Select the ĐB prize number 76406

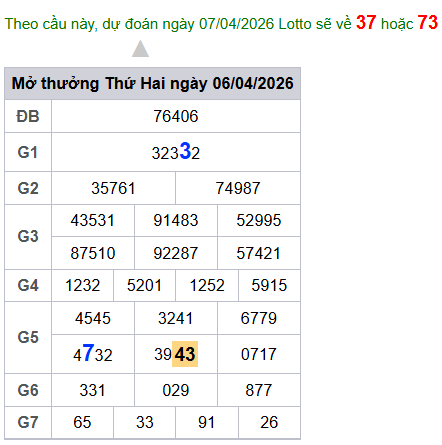tap(176, 116)
